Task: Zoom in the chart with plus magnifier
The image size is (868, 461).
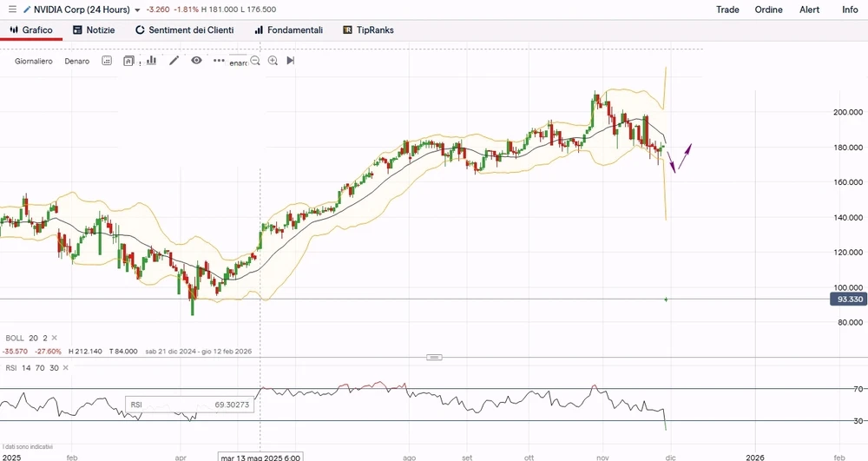Action: coord(273,61)
